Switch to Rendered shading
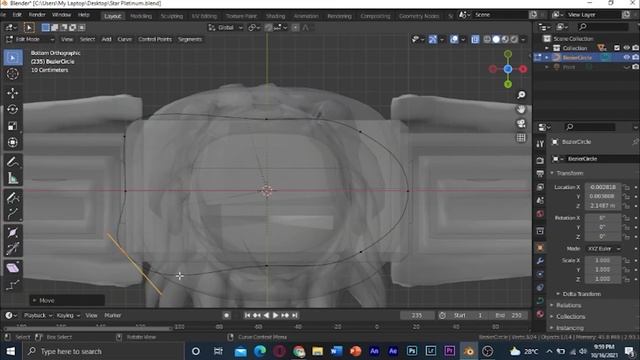640x360 pixels. (514, 40)
